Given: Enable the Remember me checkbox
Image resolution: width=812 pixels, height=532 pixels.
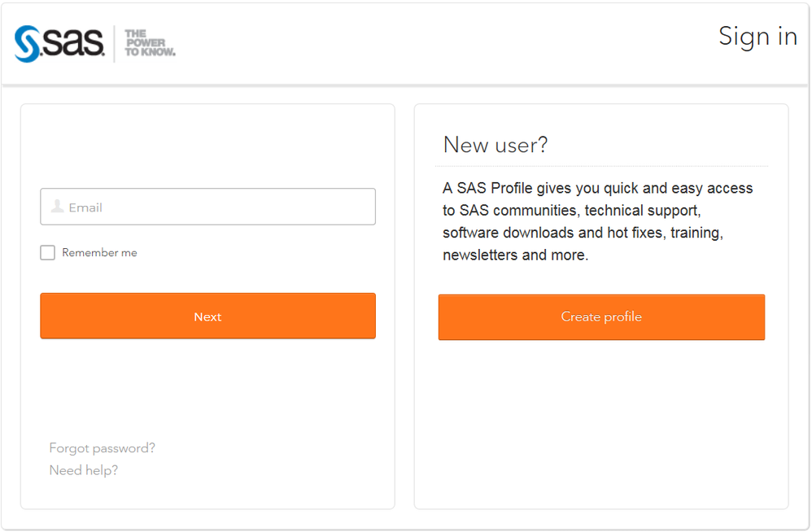Looking at the screenshot, I should point(48,253).
